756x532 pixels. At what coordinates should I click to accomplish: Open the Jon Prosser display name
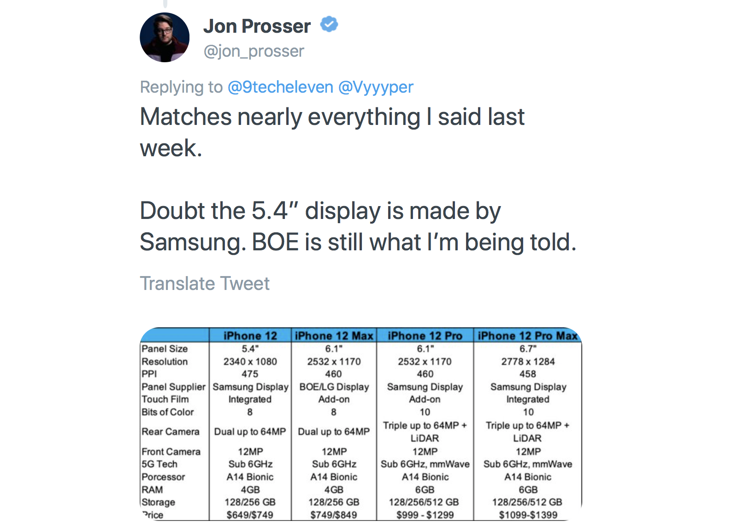point(257,26)
